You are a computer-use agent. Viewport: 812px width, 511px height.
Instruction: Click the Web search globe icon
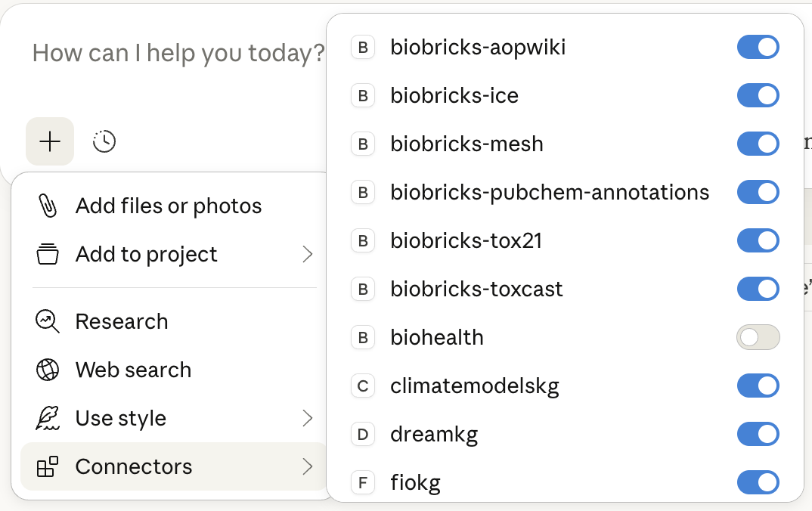coord(47,370)
